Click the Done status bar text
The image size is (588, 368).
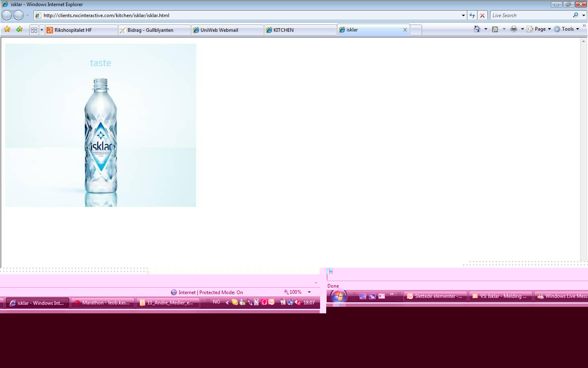[x=333, y=286]
